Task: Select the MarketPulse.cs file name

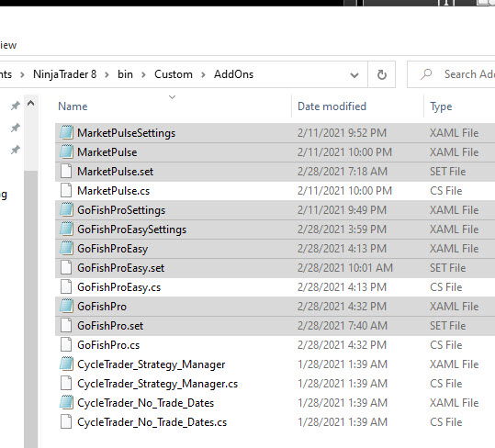Action: (x=114, y=191)
